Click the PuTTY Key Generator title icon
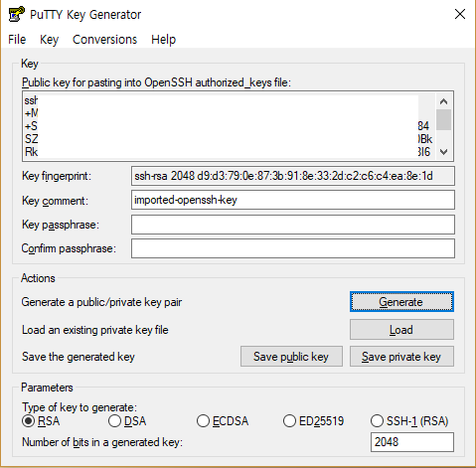 [x=17, y=14]
